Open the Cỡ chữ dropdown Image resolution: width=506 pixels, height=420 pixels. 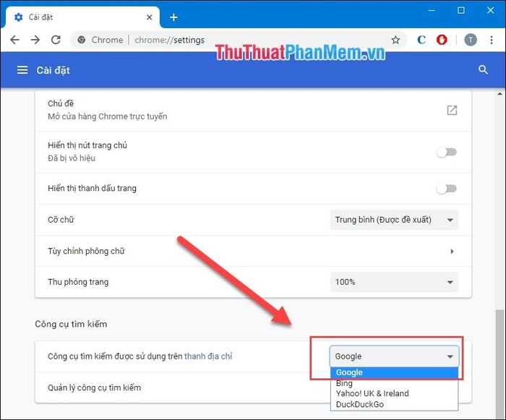[x=394, y=220]
